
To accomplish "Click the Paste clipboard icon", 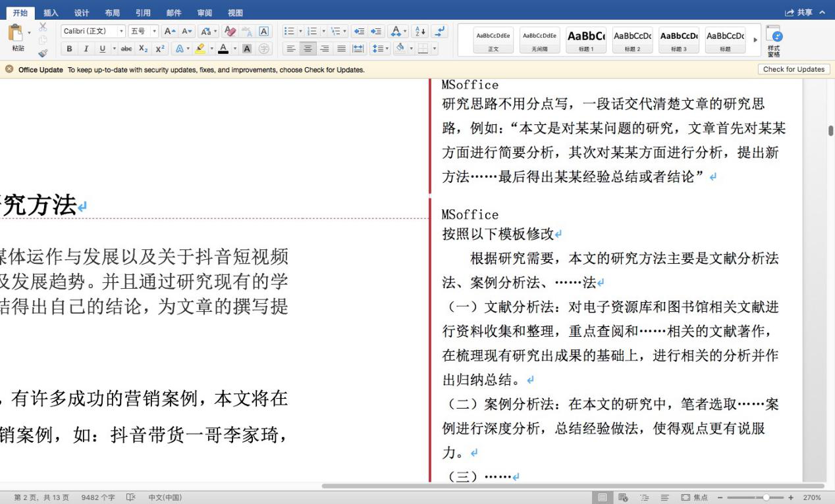I will [16, 32].
